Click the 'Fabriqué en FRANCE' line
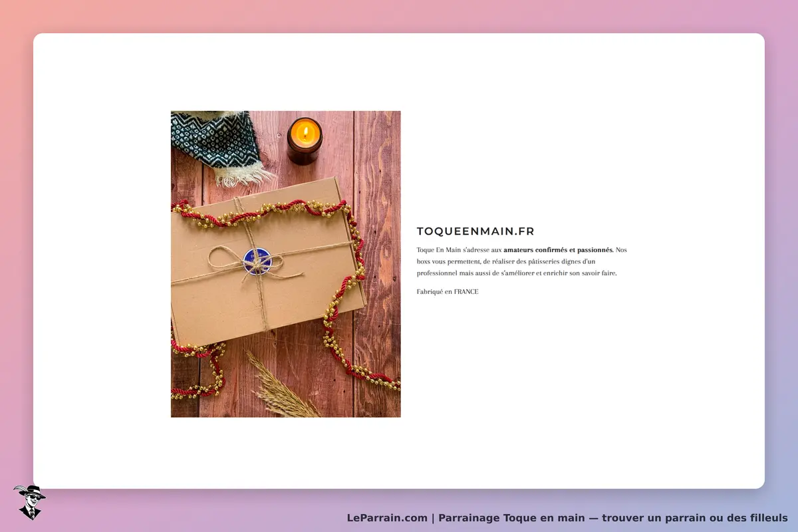The height and width of the screenshot is (532, 798). coord(448,292)
